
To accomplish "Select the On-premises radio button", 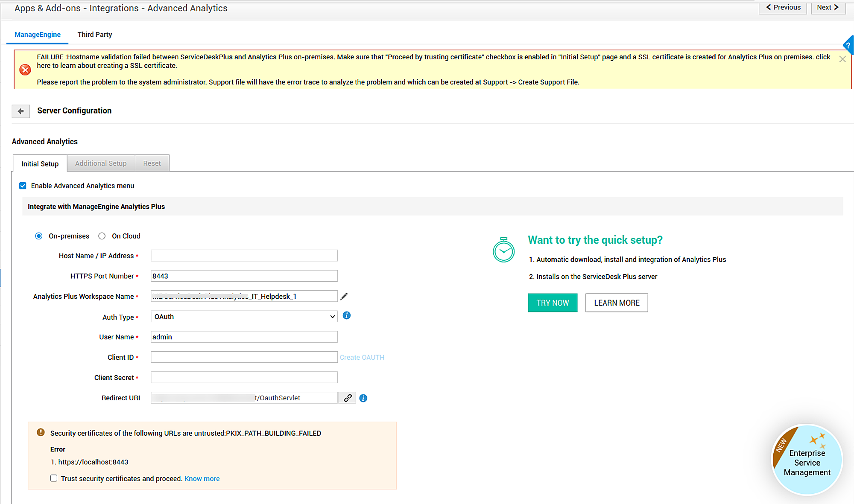I will 39,236.
